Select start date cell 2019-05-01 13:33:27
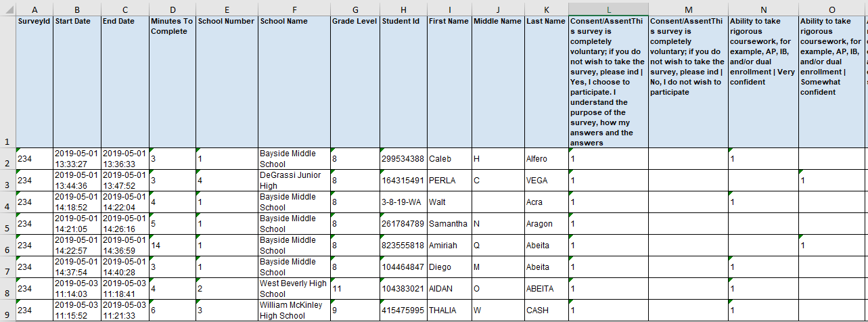 pyautogui.click(x=77, y=159)
